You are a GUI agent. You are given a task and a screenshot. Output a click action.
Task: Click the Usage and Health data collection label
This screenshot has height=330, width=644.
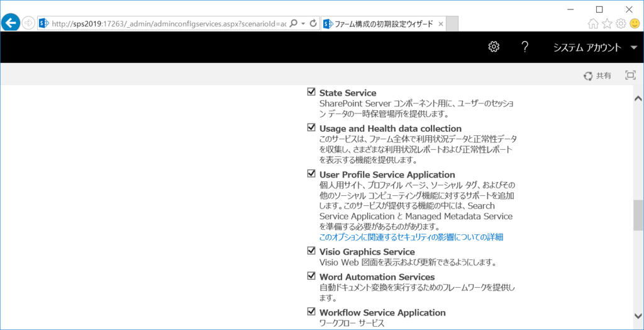391,128
